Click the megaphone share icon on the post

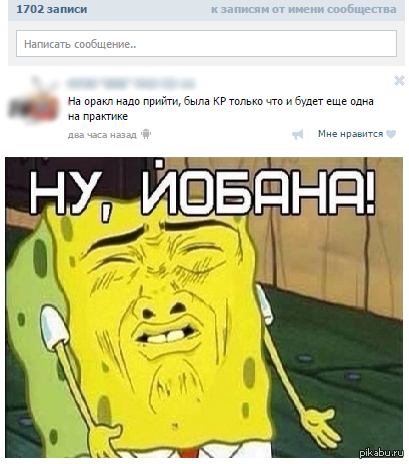(x=297, y=135)
